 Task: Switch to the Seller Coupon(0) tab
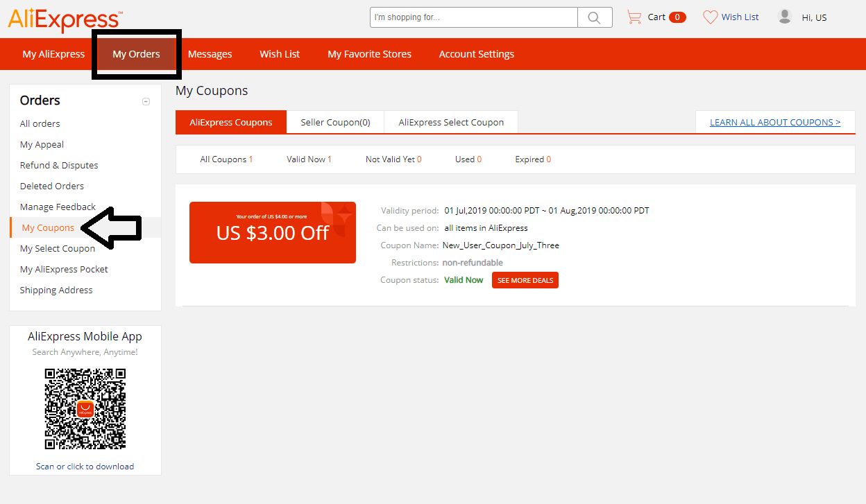coord(335,122)
